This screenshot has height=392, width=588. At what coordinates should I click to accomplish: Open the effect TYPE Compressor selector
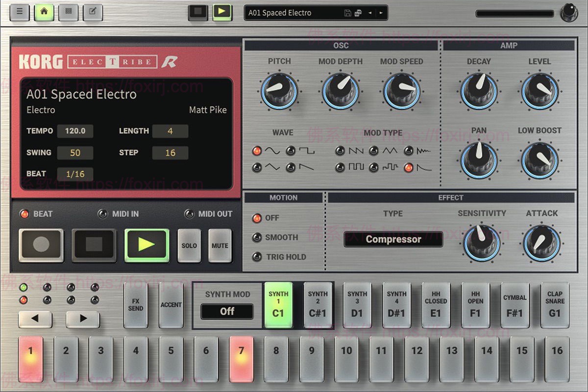tap(393, 239)
